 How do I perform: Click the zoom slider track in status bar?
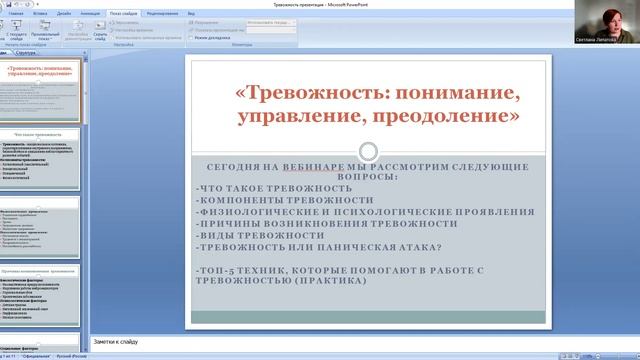[x=618, y=356]
